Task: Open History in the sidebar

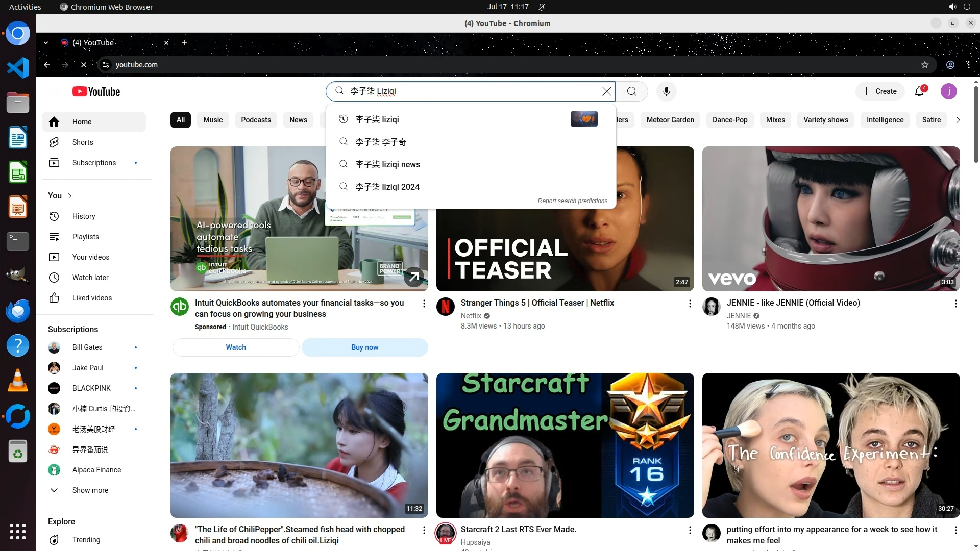Action: pos(84,216)
